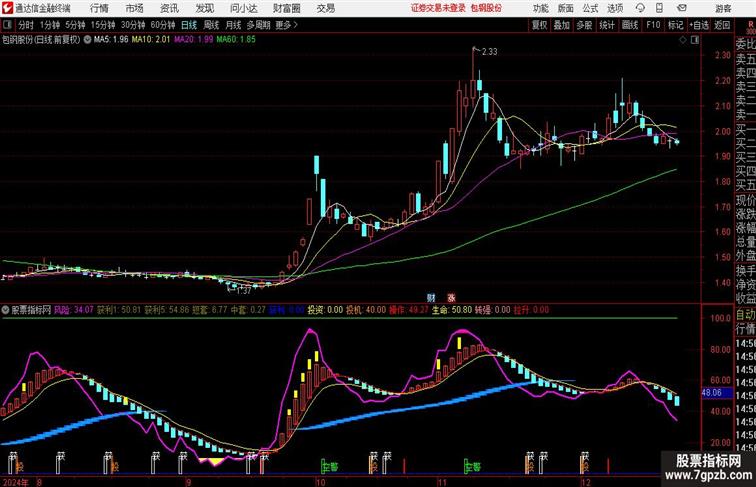
Task: Open the 行情 menu
Action: (99, 8)
